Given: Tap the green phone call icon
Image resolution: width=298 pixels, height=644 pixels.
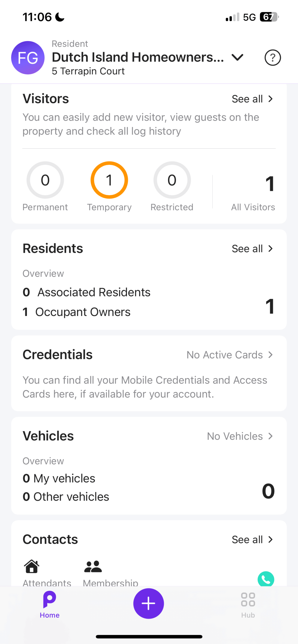Looking at the screenshot, I should coord(266,579).
